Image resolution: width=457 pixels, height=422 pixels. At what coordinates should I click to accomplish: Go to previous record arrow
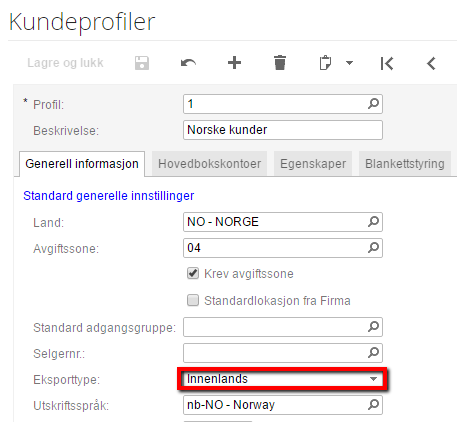pyautogui.click(x=431, y=63)
